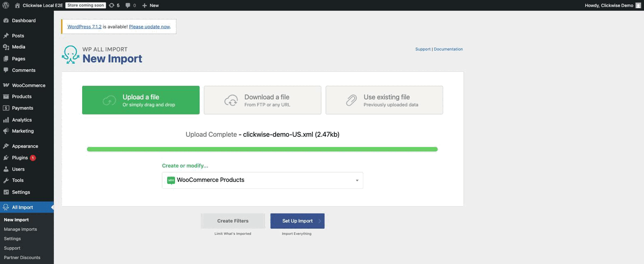The image size is (644, 264).
Task: Click the dropdown arrow of post type selector
Action: 357,181
